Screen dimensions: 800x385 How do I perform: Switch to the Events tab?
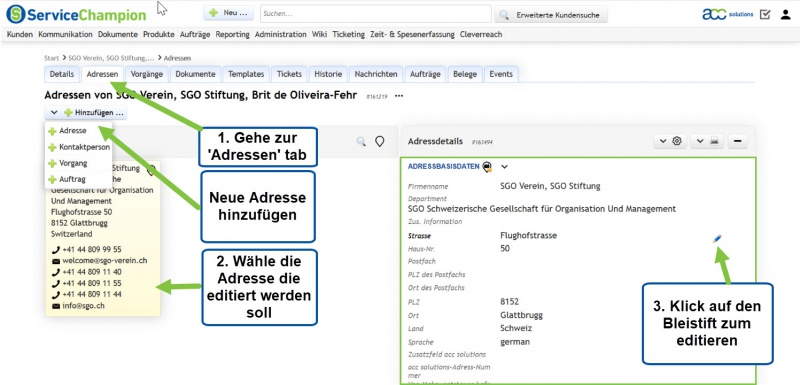tap(501, 74)
